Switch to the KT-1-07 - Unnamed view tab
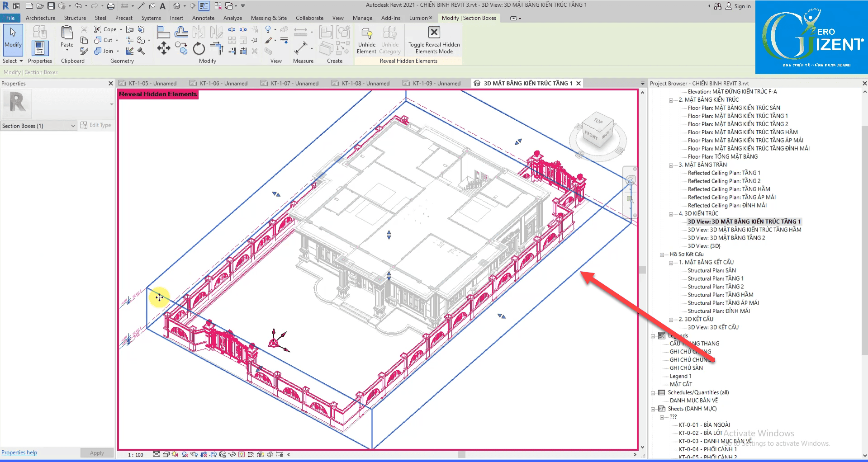Viewport: 868px width, 462px height. coord(294,84)
